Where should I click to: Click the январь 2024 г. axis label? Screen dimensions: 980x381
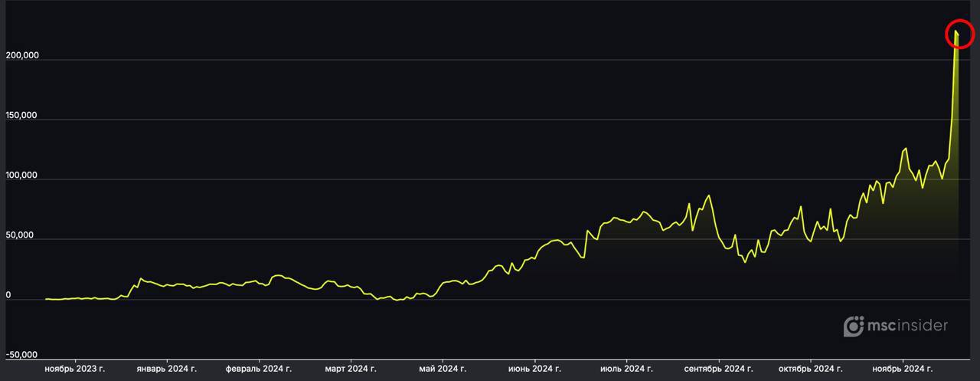coord(167,370)
